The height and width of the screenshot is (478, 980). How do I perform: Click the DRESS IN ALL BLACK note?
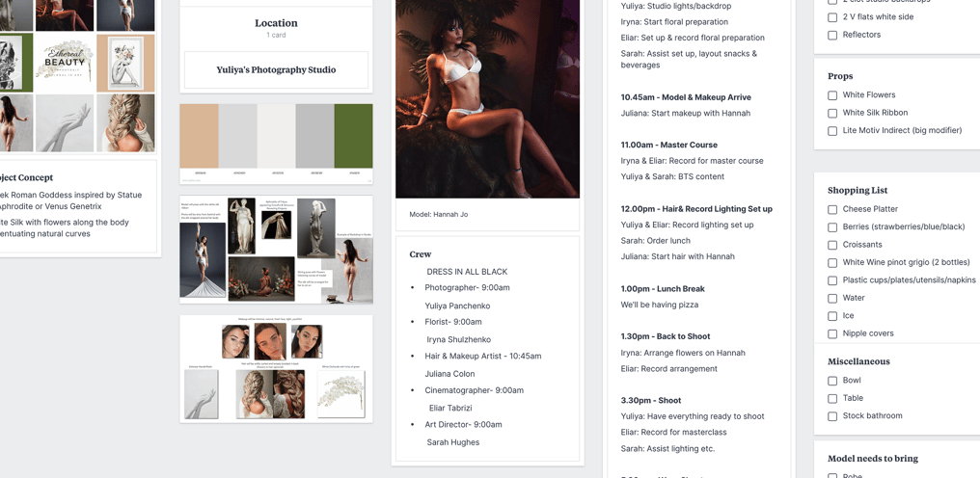(467, 272)
